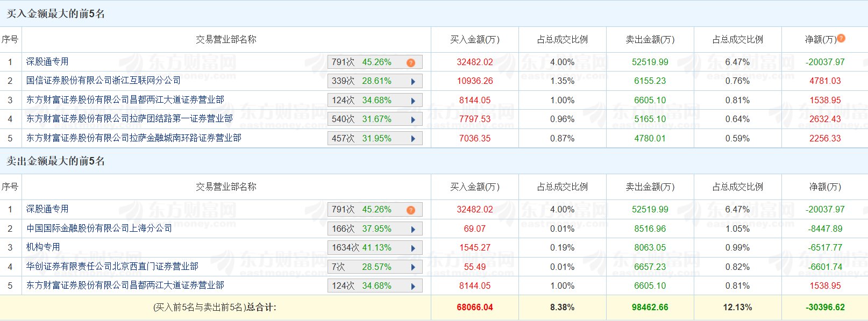The height and width of the screenshot is (321, 868).
Task: Click the orange help icon beside 净额(万) header
Action: [841, 38]
